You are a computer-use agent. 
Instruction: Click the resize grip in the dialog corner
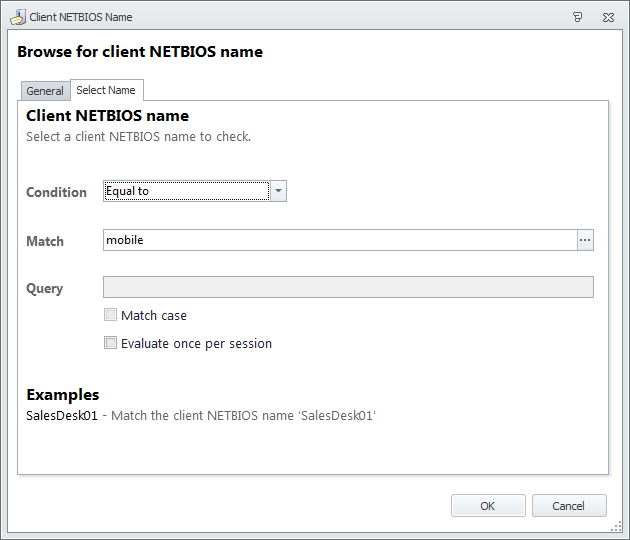[616, 527]
